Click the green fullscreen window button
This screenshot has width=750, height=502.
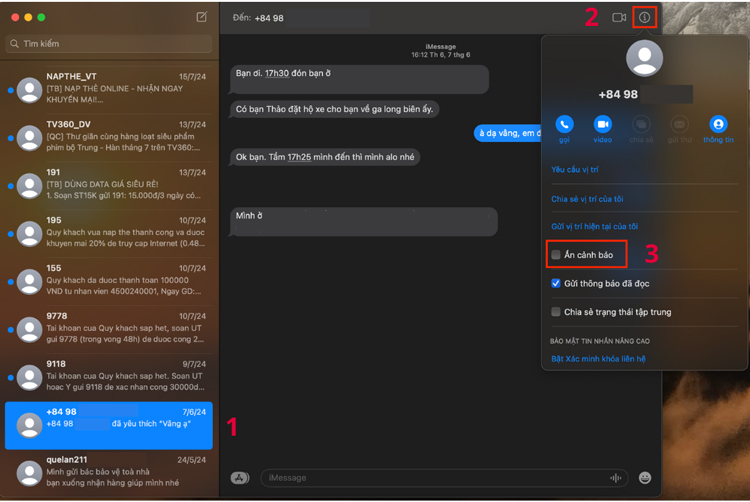pyautogui.click(x=41, y=17)
